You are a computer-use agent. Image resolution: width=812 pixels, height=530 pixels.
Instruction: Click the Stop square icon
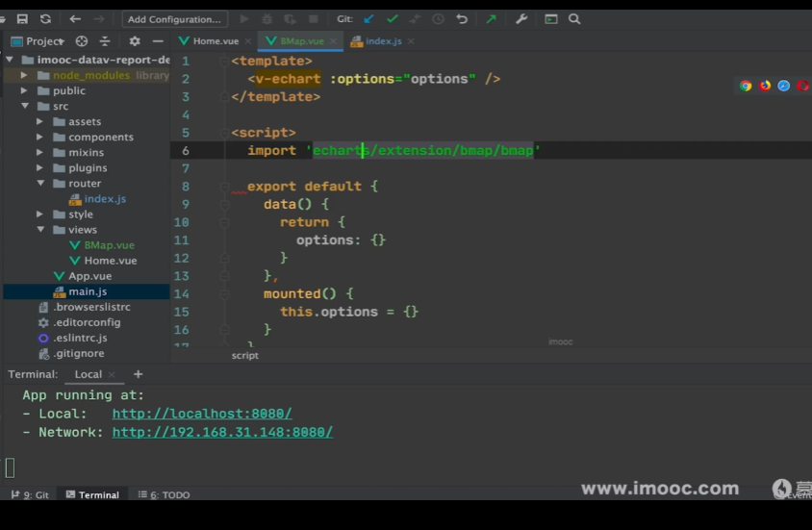click(314, 19)
